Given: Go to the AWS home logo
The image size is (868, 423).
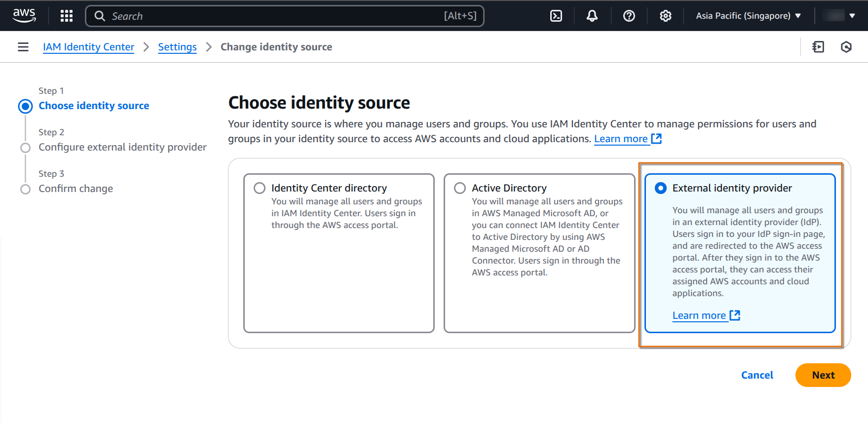Looking at the screenshot, I should pyautogui.click(x=24, y=16).
